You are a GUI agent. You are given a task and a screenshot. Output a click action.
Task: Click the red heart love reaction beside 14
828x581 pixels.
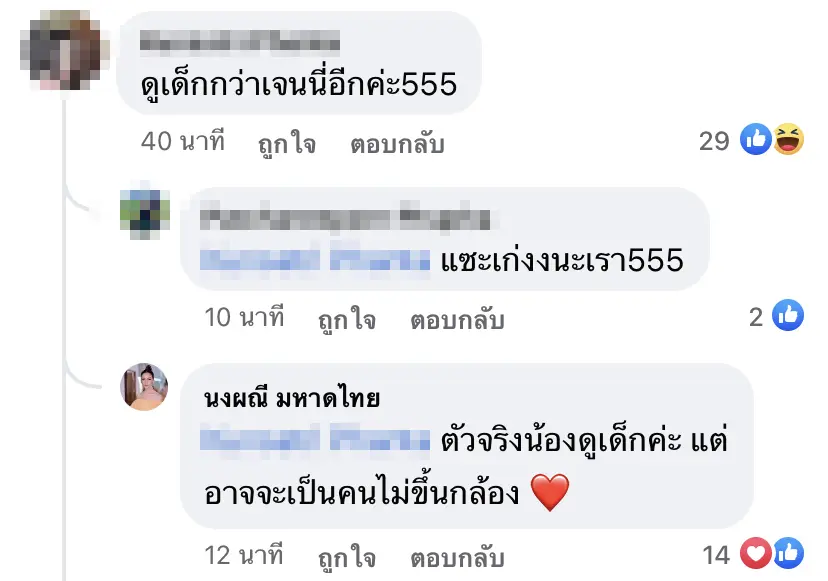[x=756, y=553]
